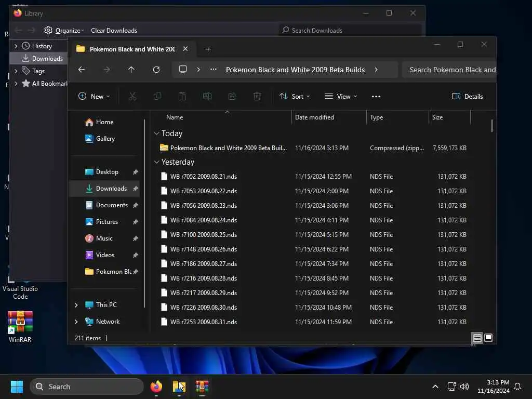
Task: Switch to details list view icon in status bar
Action: (477, 338)
